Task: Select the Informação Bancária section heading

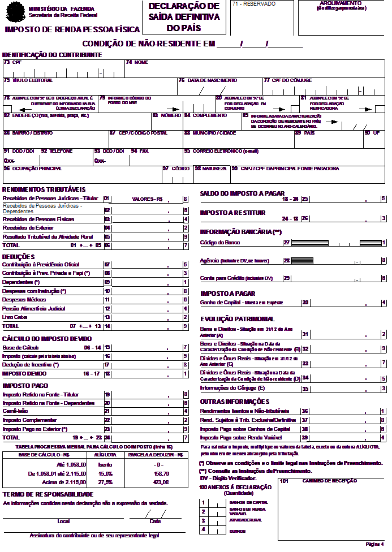Action: [x=241, y=232]
